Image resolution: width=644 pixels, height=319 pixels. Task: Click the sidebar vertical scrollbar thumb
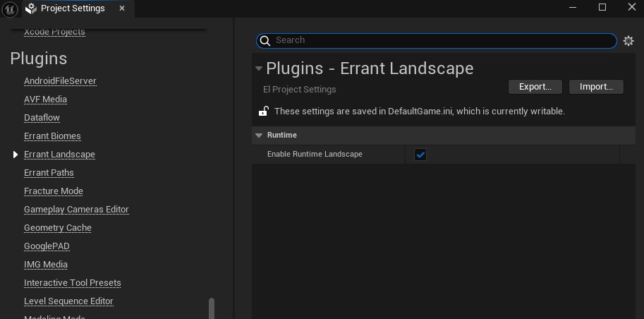[x=212, y=308]
